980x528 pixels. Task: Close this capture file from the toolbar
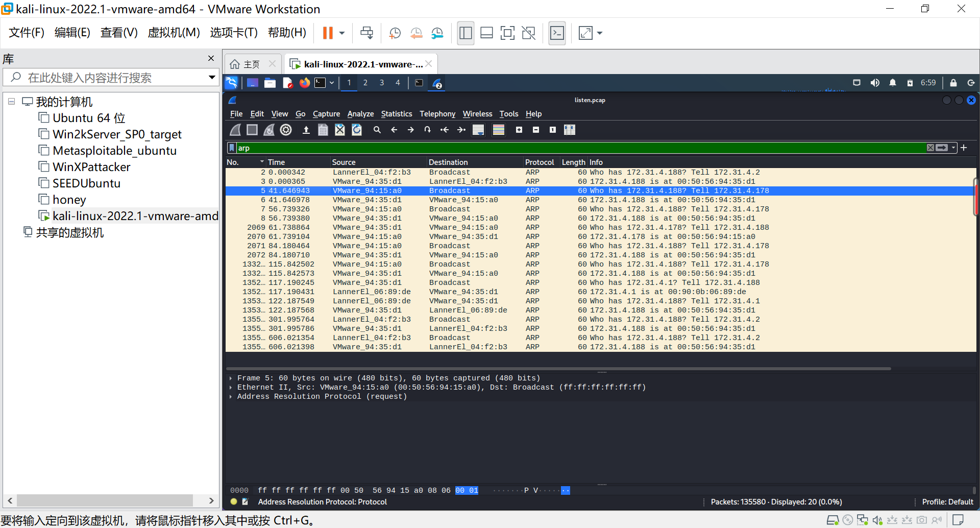coord(340,130)
